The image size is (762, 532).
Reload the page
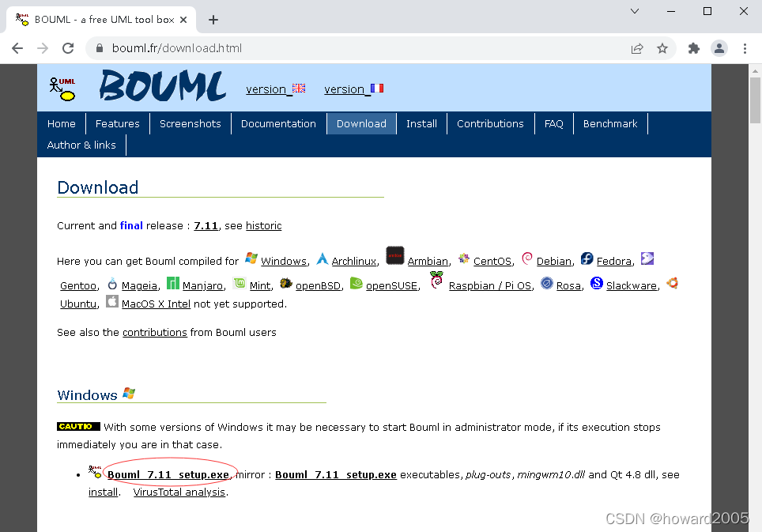pyautogui.click(x=68, y=48)
